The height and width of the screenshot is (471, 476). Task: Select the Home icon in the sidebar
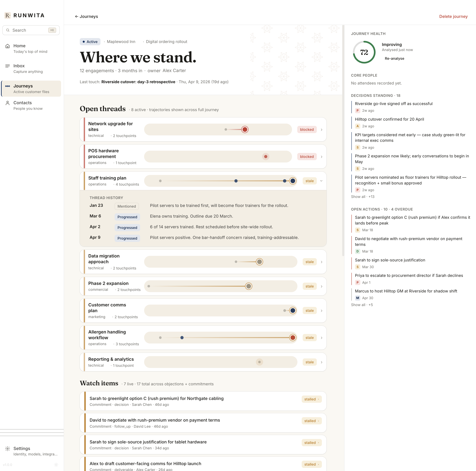click(x=8, y=46)
